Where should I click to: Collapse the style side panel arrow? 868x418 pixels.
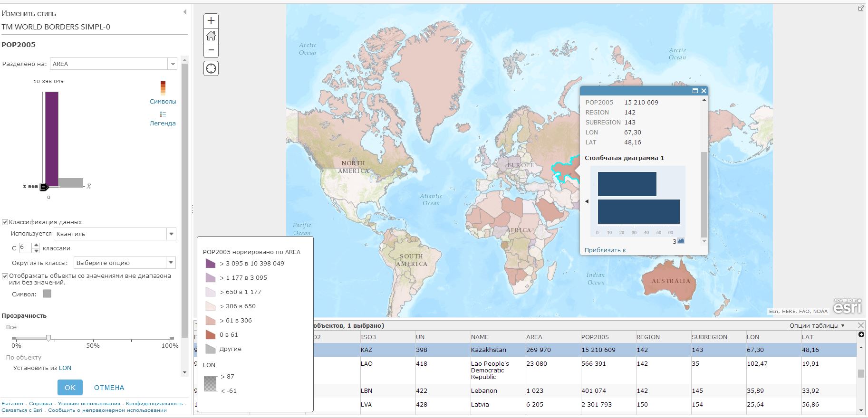(x=185, y=12)
